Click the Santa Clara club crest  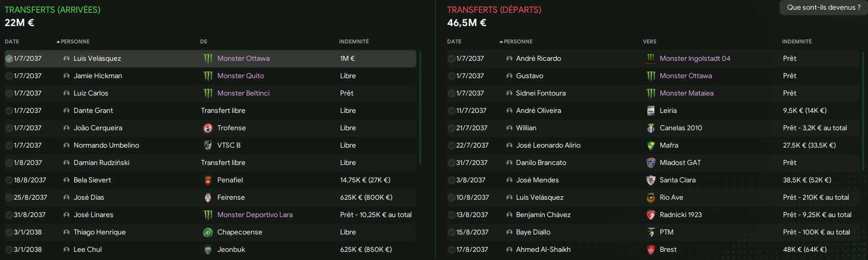tap(651, 180)
